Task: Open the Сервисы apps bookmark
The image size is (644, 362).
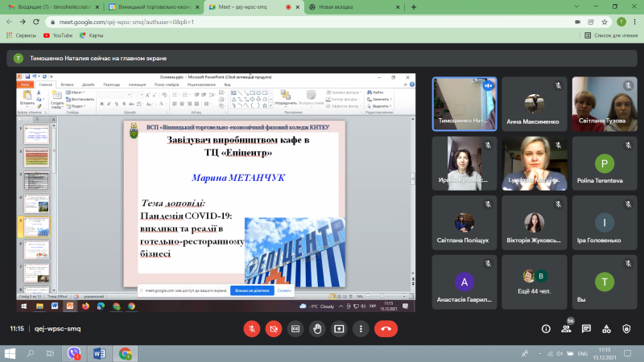Action: click(x=22, y=35)
